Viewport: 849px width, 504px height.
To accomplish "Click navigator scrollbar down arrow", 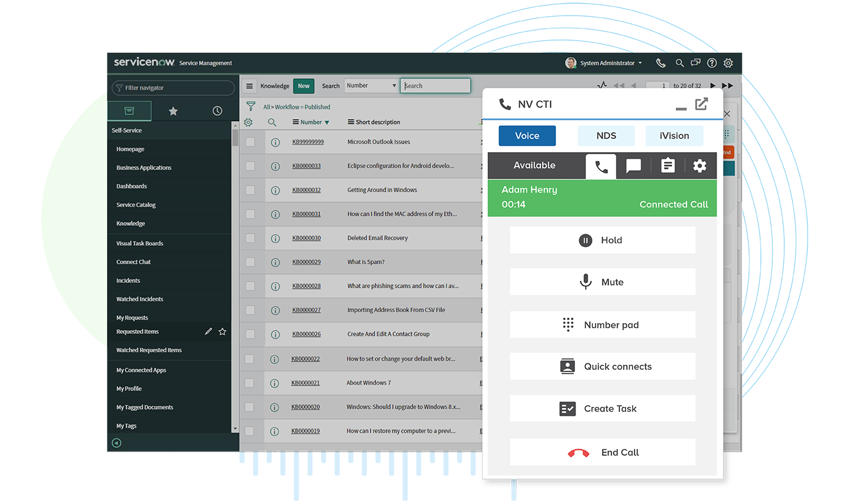I will point(235,429).
